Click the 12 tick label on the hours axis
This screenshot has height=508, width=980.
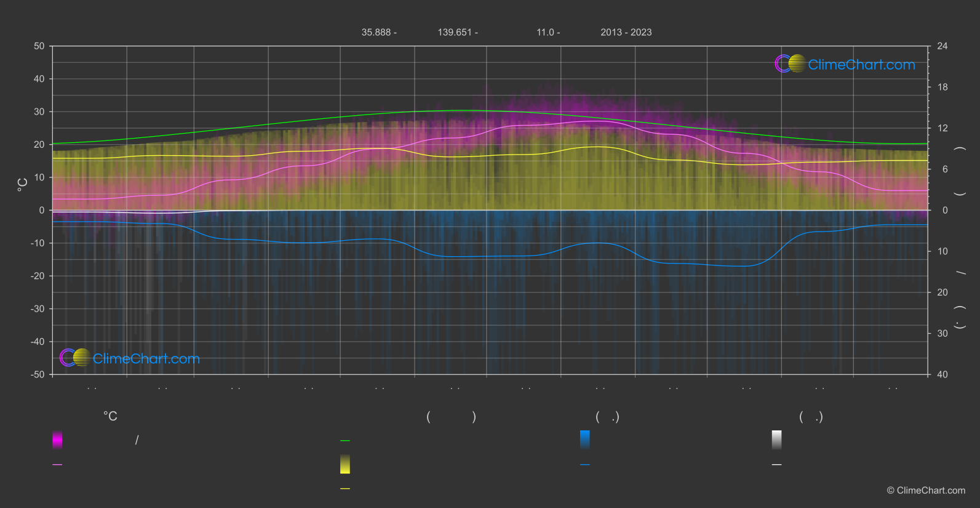pos(942,128)
